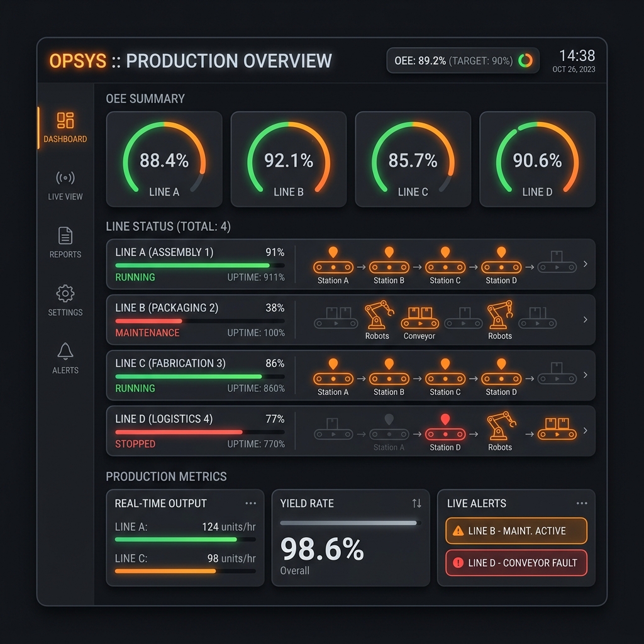
Task: Click first grey conveyor icon in Line B row
Action: click(336, 318)
